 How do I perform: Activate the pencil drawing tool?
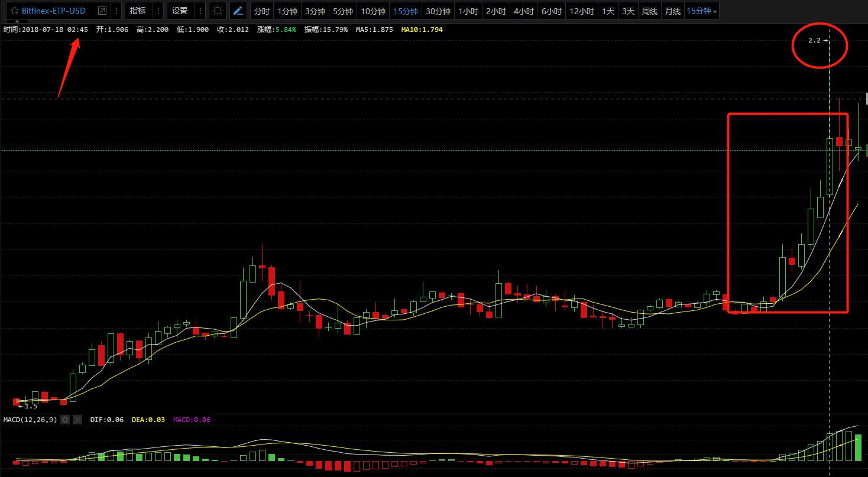point(238,11)
